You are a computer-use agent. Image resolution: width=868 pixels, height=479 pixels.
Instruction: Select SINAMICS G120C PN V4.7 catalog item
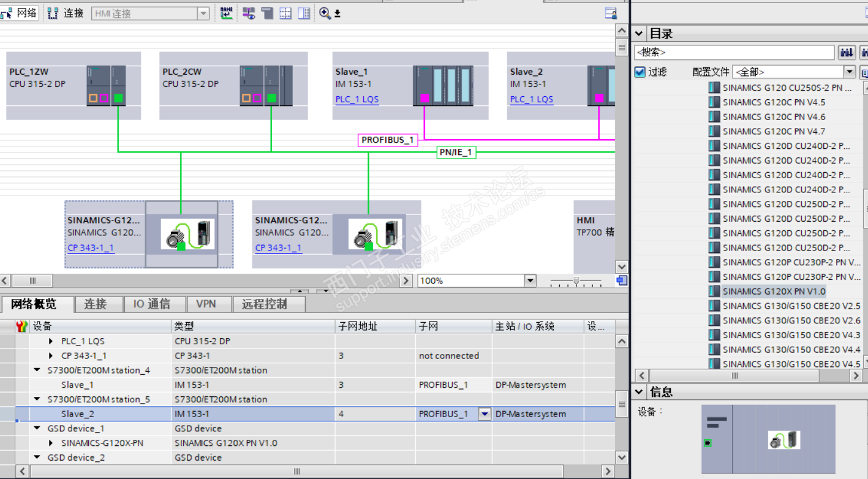774,132
